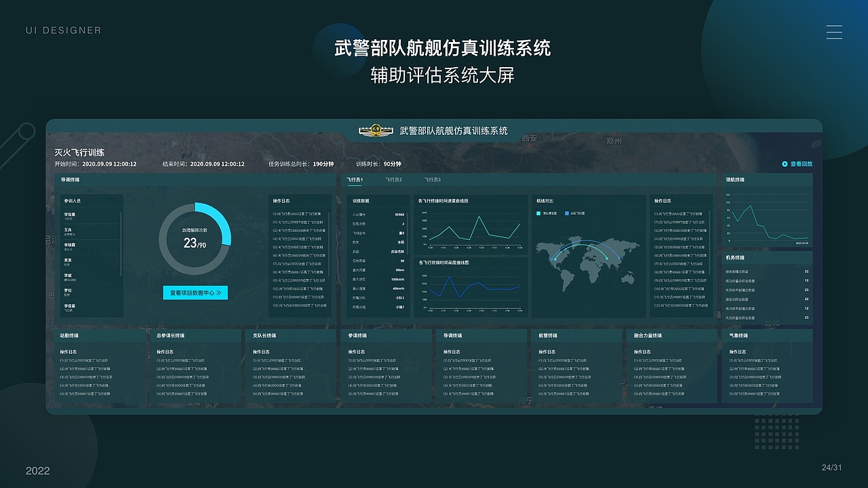Screen dimensions: 868x488
Task: Click 航管终端 panel header
Action: pyautogui.click(x=577, y=335)
